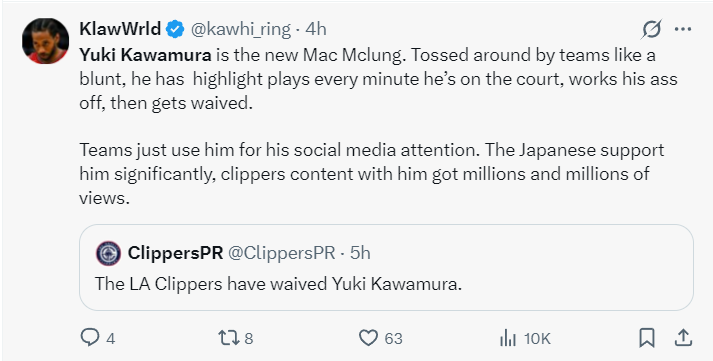
Task: Open the view analytics bar chart icon
Action: coord(507,338)
